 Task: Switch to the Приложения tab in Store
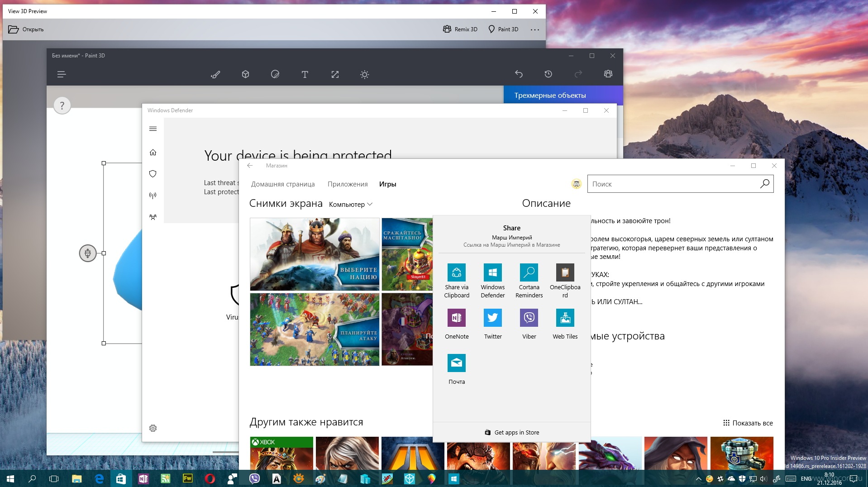348,184
